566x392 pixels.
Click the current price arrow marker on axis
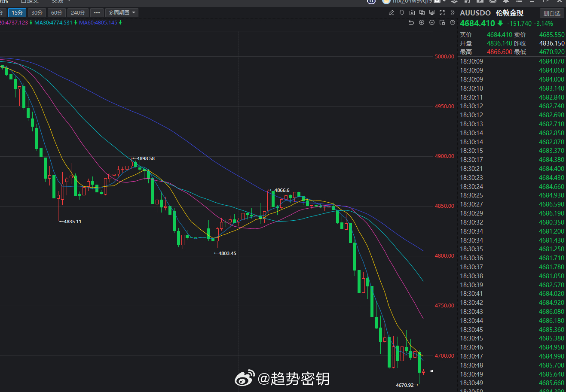point(431,371)
